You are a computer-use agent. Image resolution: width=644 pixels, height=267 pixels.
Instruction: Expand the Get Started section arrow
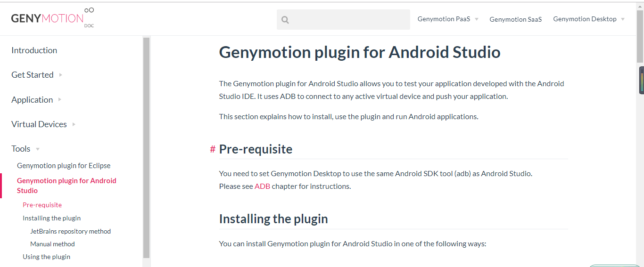click(60, 75)
